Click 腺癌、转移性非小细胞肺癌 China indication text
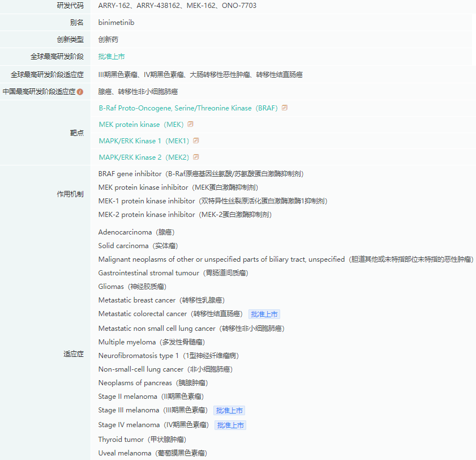This screenshot has height=460, width=476. 138,92
